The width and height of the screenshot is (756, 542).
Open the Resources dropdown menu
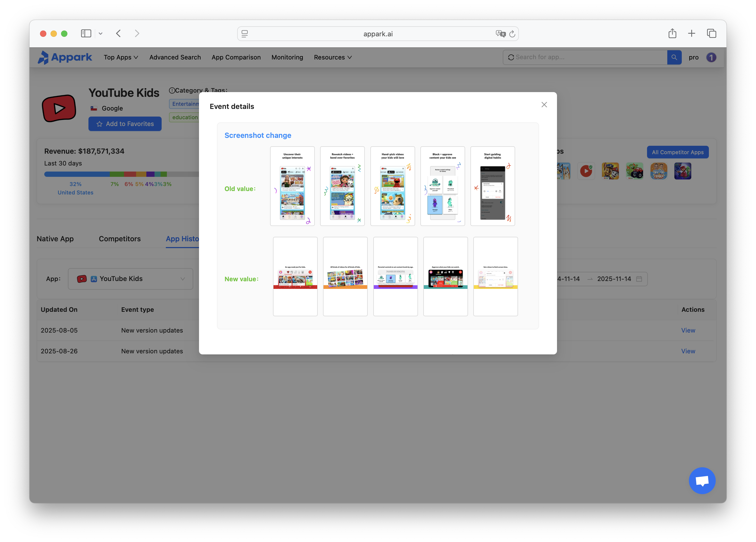point(332,57)
